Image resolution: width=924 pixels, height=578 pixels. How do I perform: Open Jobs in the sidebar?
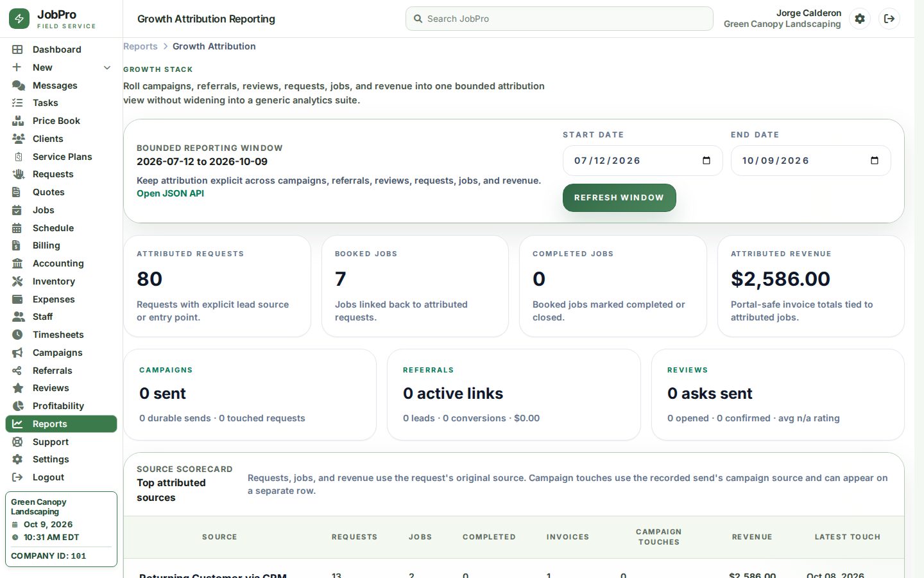pyautogui.click(x=61, y=210)
